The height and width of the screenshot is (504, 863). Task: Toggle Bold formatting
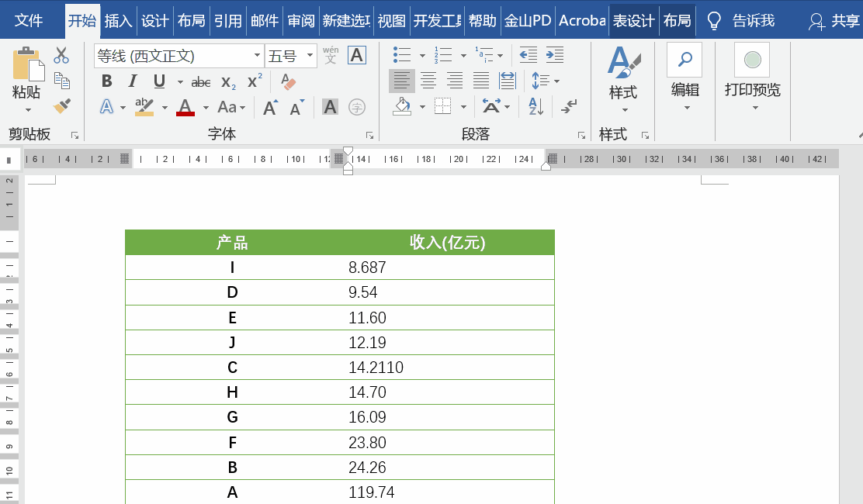coord(107,81)
